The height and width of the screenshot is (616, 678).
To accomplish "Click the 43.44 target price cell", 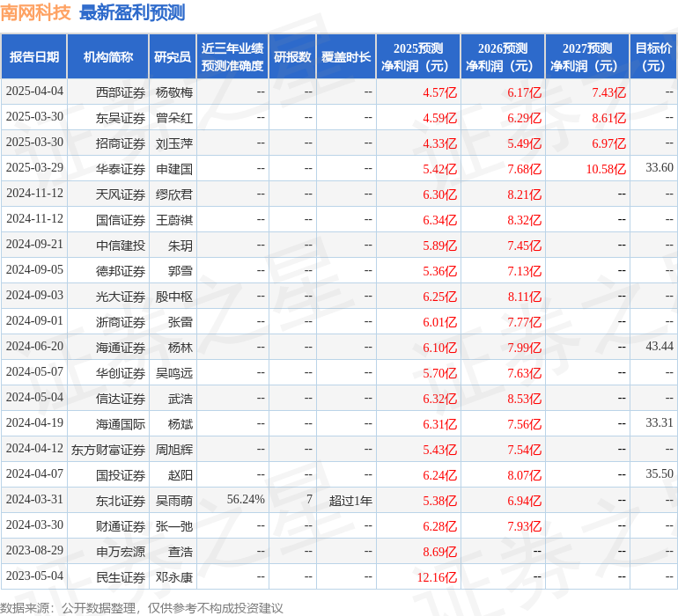I will click(659, 347).
